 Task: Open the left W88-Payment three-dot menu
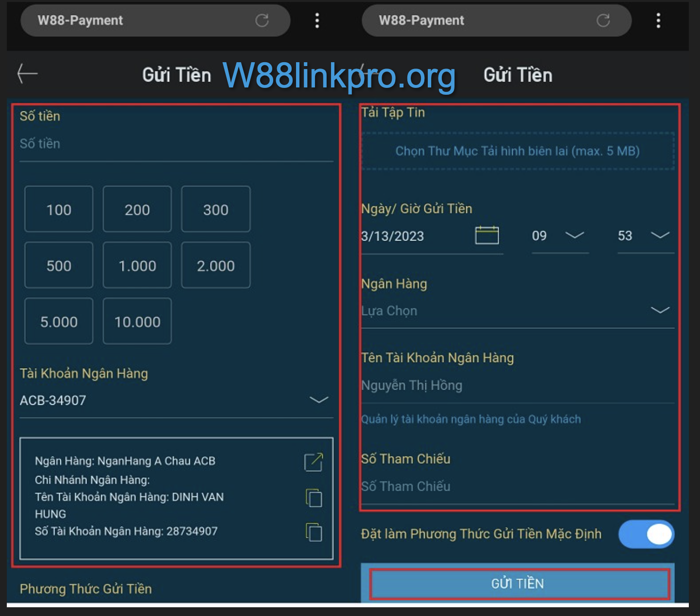click(x=317, y=20)
